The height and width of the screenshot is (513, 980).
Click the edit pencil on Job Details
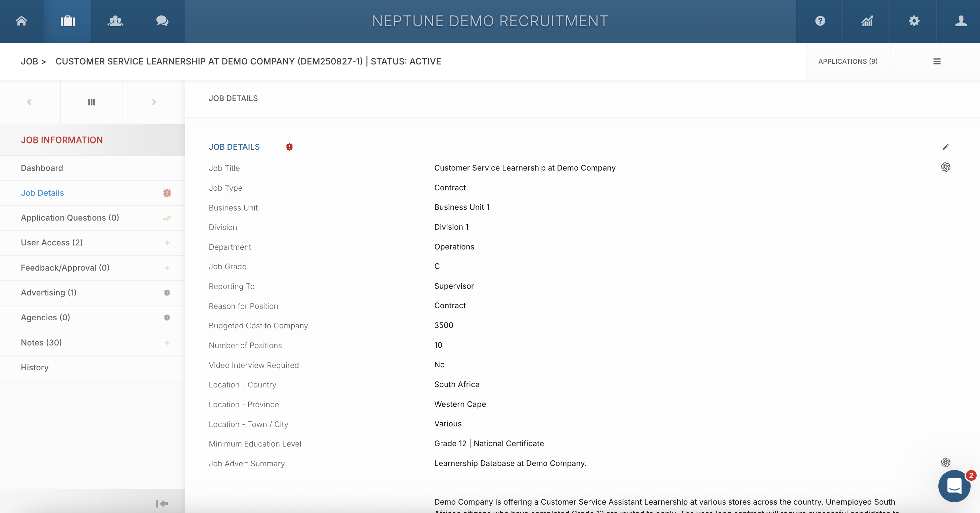(x=946, y=147)
